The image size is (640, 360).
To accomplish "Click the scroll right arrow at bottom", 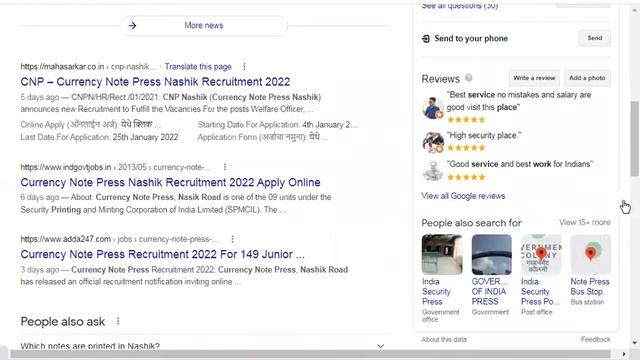I will tap(624, 354).
